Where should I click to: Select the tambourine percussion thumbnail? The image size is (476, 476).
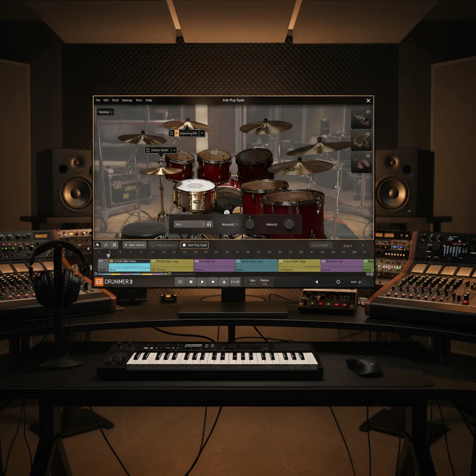point(361,141)
